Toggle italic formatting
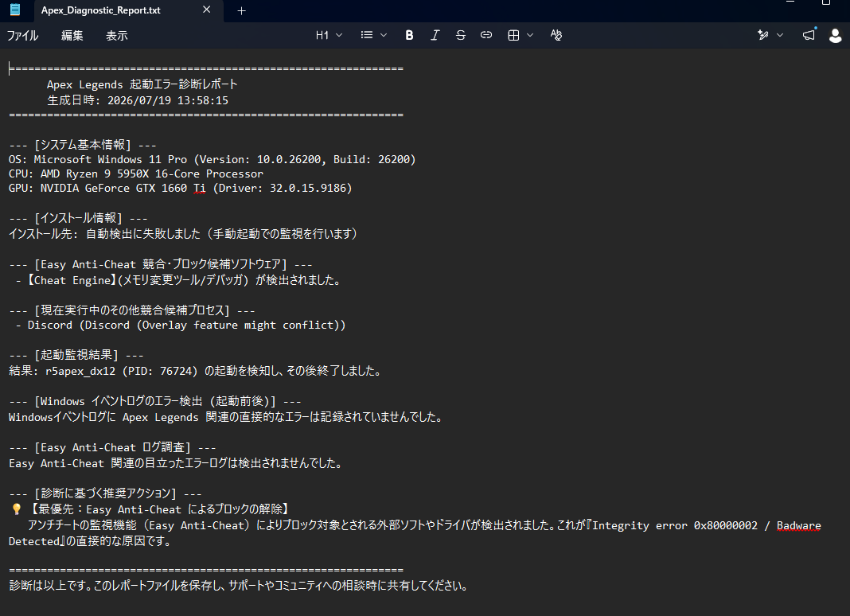This screenshot has height=616, width=850. pyautogui.click(x=435, y=35)
